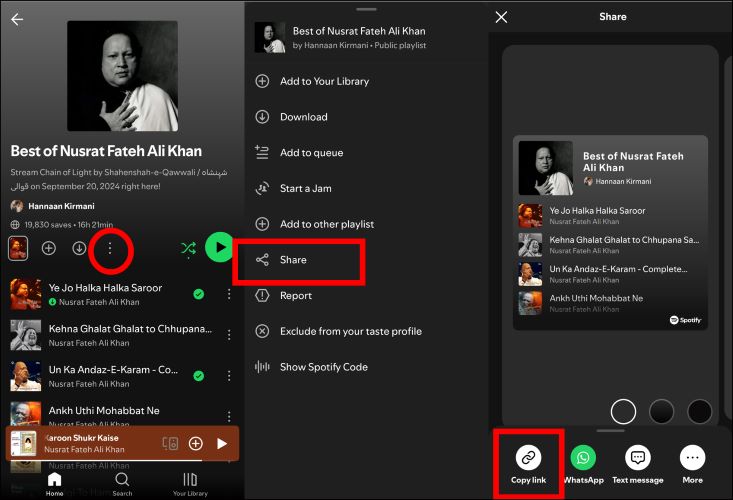
Task: Tap the Spotify logo on the share card
Action: coord(685,320)
